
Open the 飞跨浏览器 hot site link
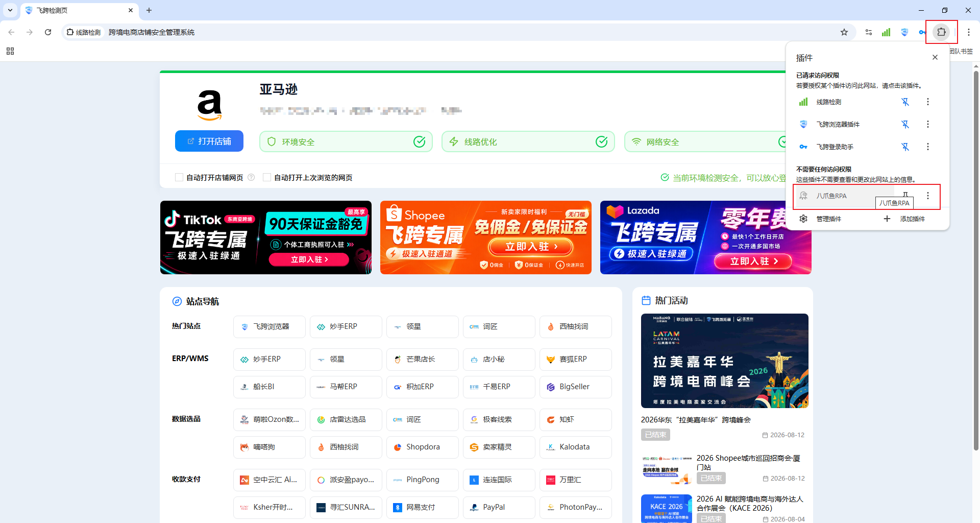click(x=269, y=327)
